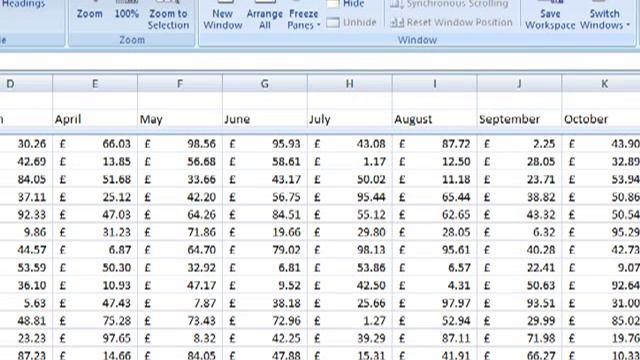
Task: Select the May cell containing 98.56
Action: coord(180,144)
